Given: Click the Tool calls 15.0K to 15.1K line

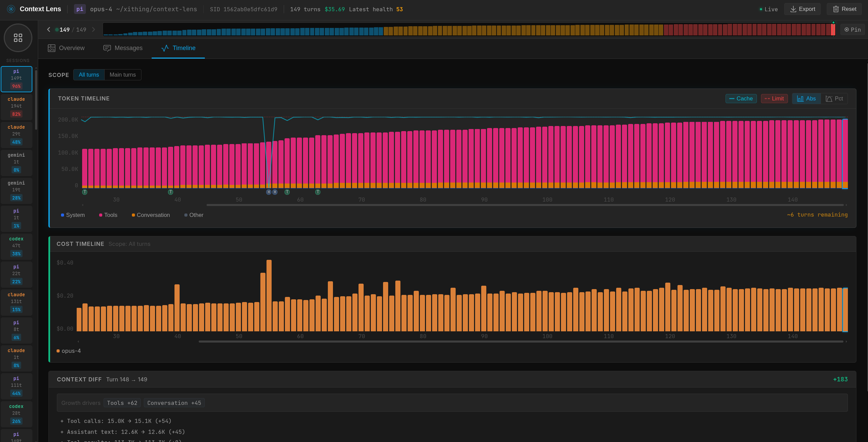Looking at the screenshot, I should pyautogui.click(x=116, y=421).
